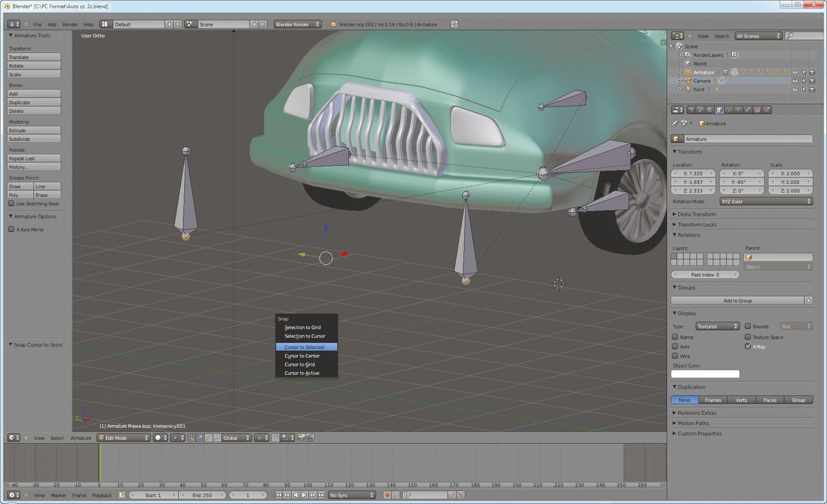Click add new screen layout plus icon
The image size is (827, 504).
tap(169, 25)
